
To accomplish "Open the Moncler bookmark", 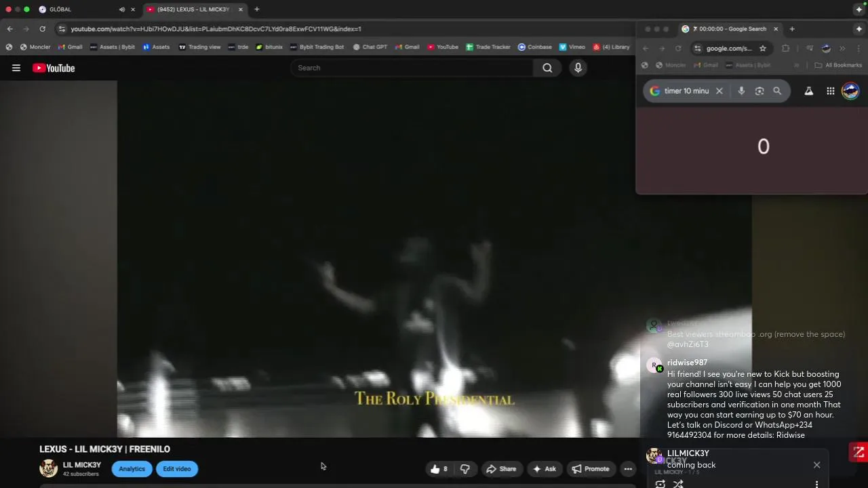I will pos(35,47).
